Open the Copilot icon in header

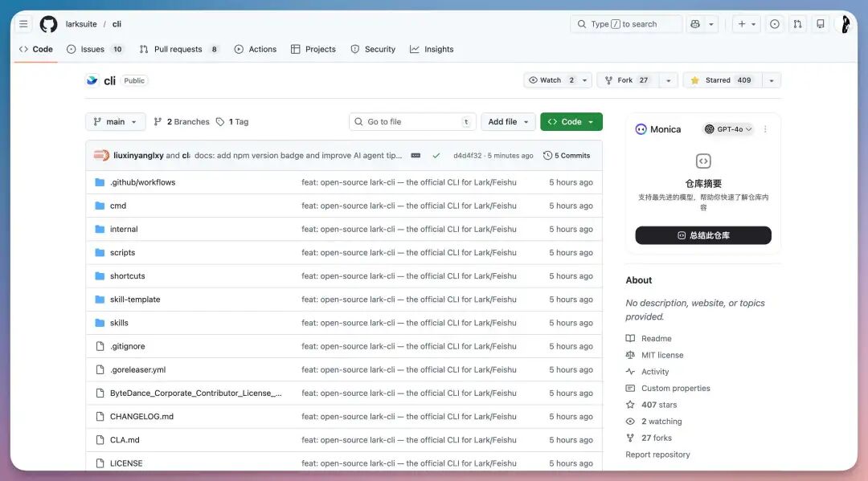tap(695, 24)
